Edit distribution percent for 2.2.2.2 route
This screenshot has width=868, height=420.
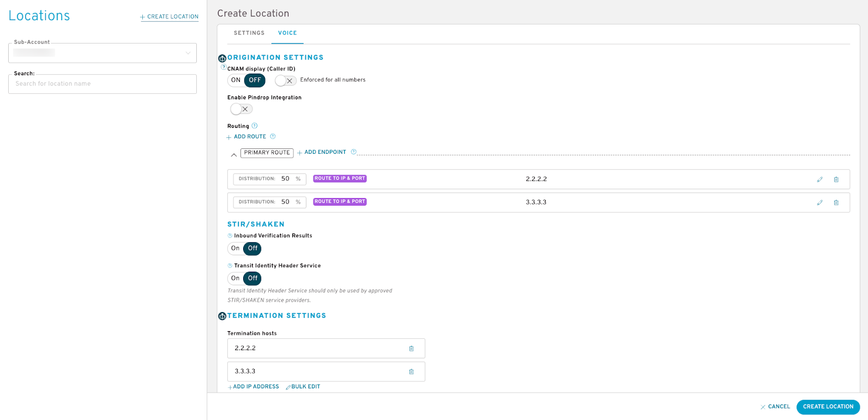[x=270, y=179]
